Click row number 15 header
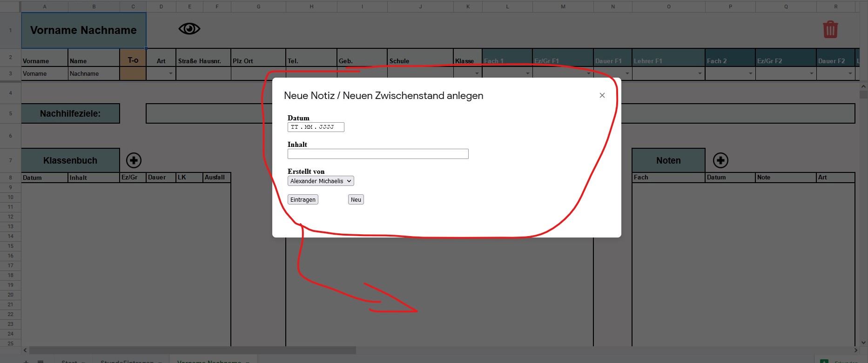 coord(10,246)
